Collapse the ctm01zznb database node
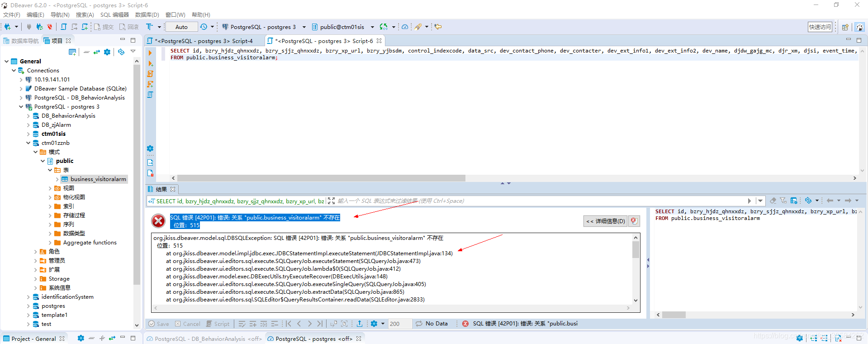Viewport: 868px width, 344px height. click(x=28, y=143)
